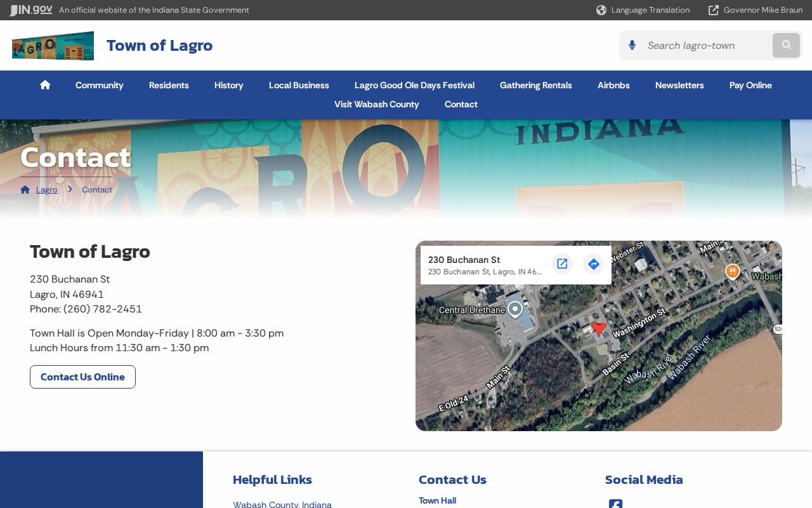Go to Home via house icon in navigation
The image size is (812, 508).
tap(45, 85)
